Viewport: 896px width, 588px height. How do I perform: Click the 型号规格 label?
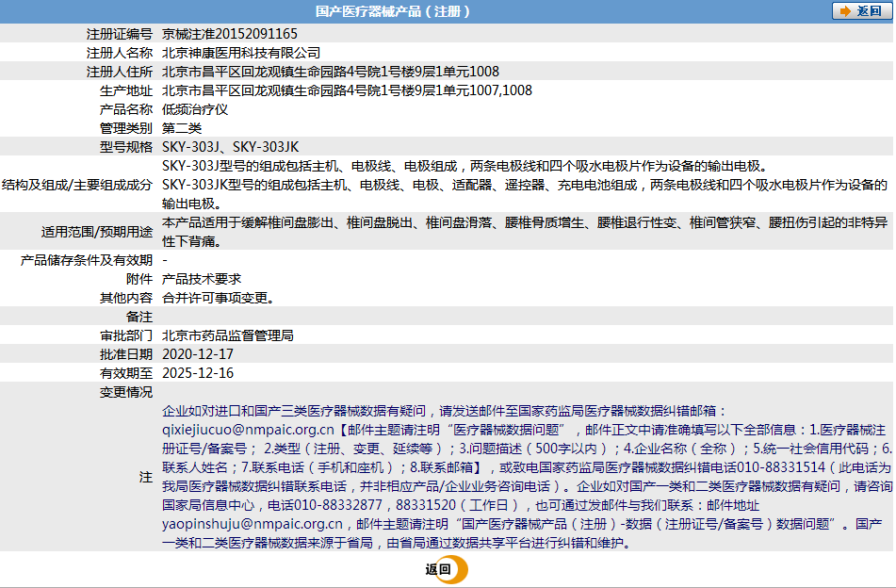126,147
